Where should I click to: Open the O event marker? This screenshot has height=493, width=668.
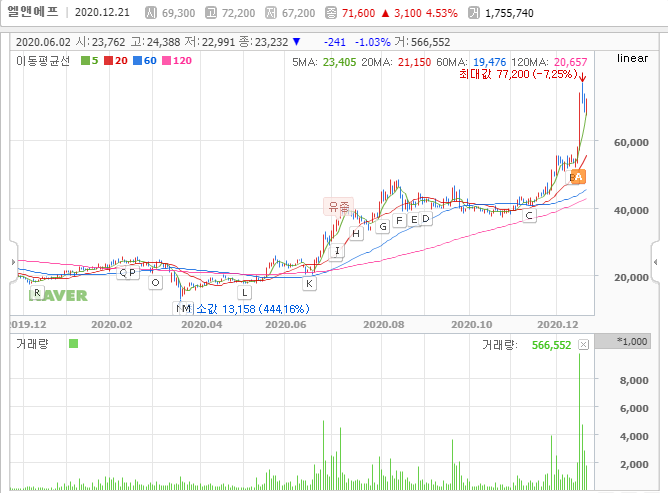click(155, 283)
